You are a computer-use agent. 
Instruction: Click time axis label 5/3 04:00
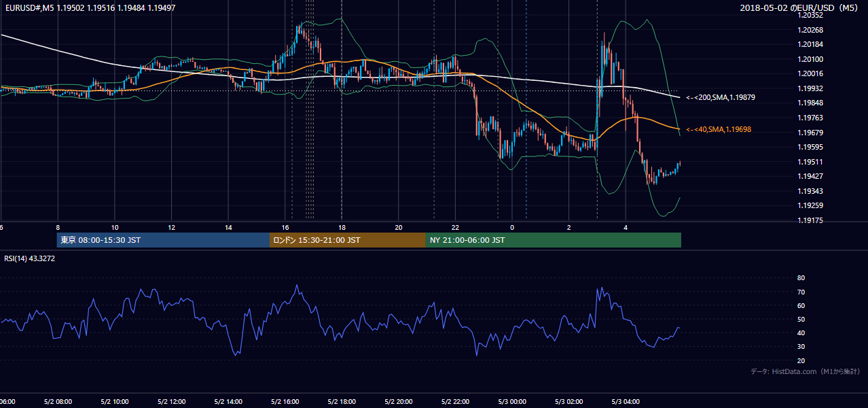(x=626, y=402)
